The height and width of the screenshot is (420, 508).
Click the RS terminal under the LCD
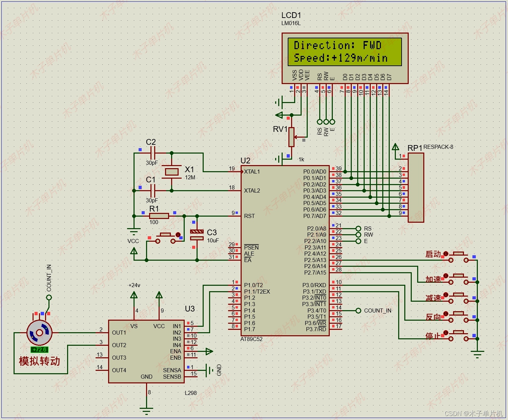(x=320, y=122)
